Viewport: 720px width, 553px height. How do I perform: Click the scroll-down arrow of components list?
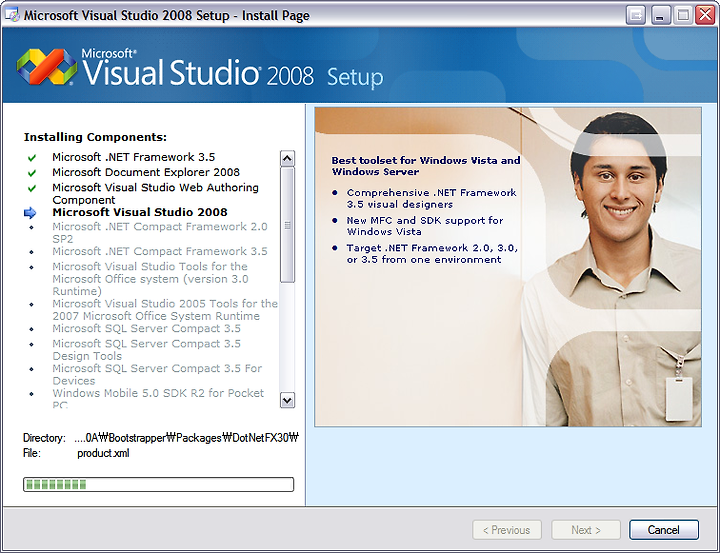[287, 400]
